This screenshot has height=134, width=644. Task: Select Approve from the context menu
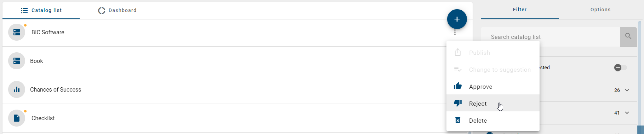click(493, 86)
